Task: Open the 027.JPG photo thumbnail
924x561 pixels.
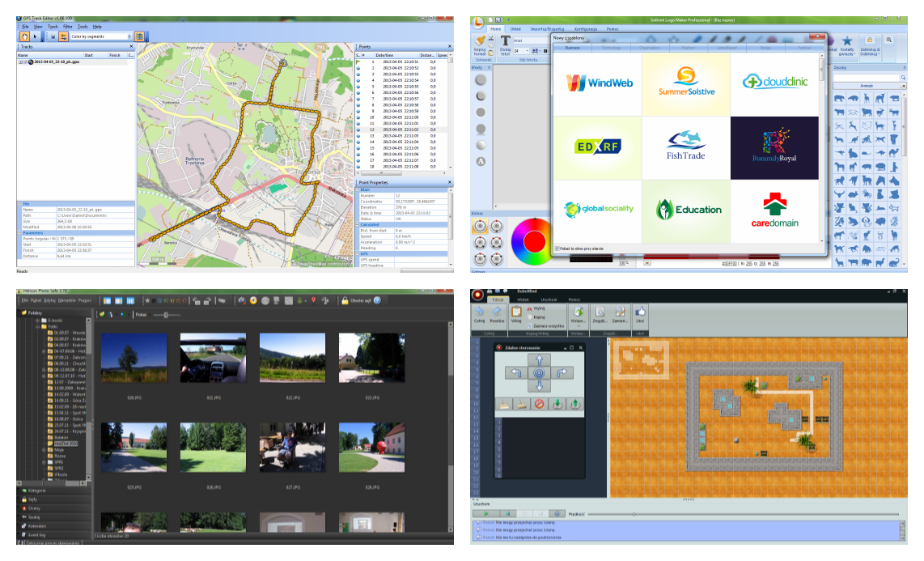Action: [292, 448]
